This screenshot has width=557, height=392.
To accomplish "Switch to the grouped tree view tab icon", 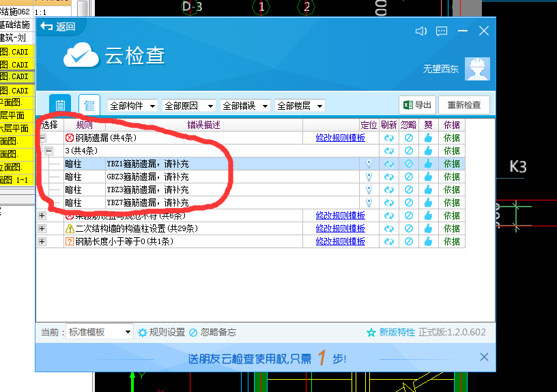I will tap(89, 105).
